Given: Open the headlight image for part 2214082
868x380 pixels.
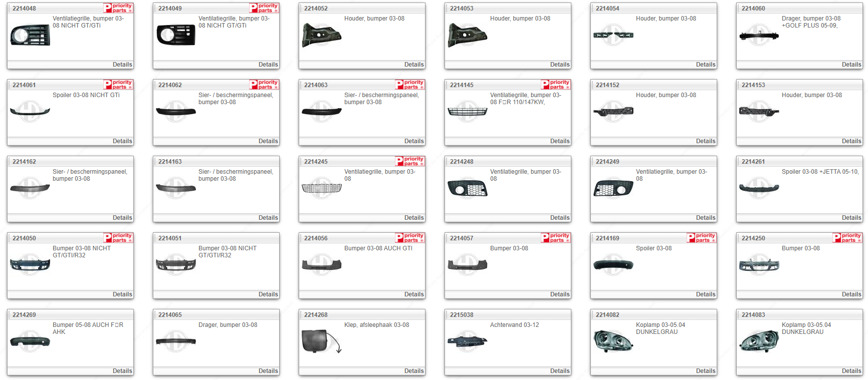Looking at the screenshot, I should [613, 341].
